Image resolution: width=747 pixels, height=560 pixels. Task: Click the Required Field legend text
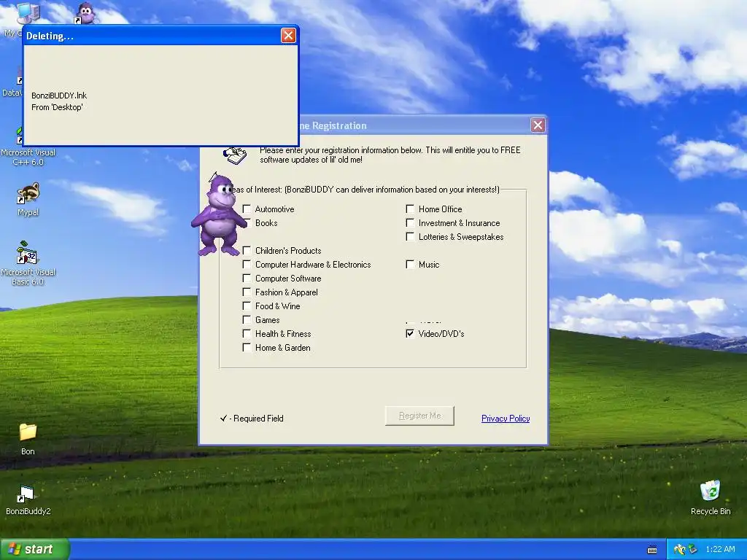[x=252, y=418]
